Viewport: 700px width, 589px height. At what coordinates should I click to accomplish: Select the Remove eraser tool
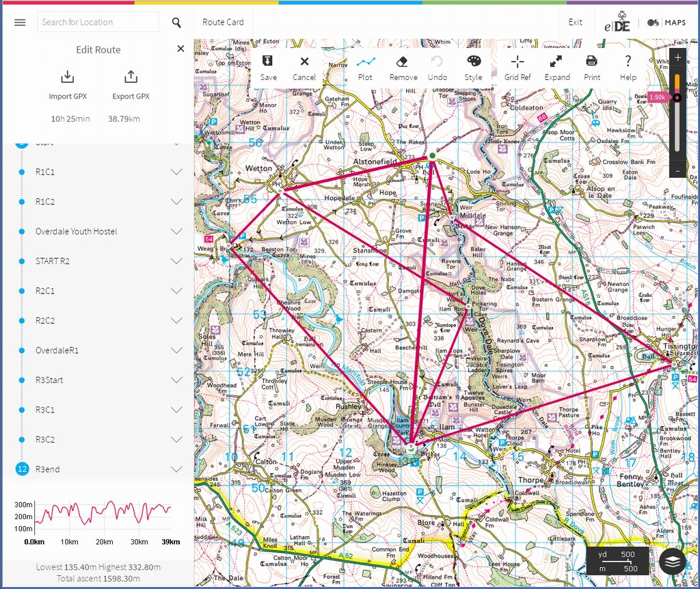tap(403, 67)
